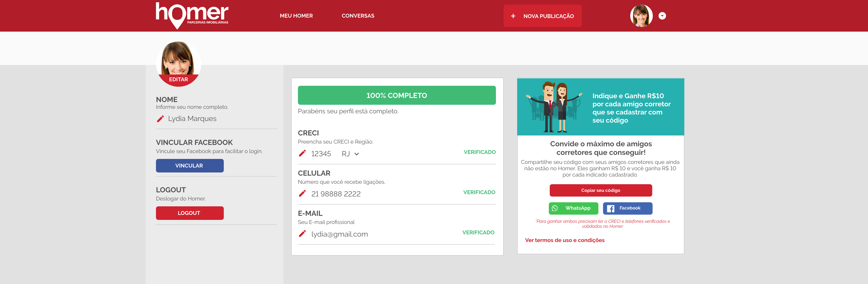868x284 pixels.
Task: Click the CRECI number 12345 field
Action: pos(321,154)
